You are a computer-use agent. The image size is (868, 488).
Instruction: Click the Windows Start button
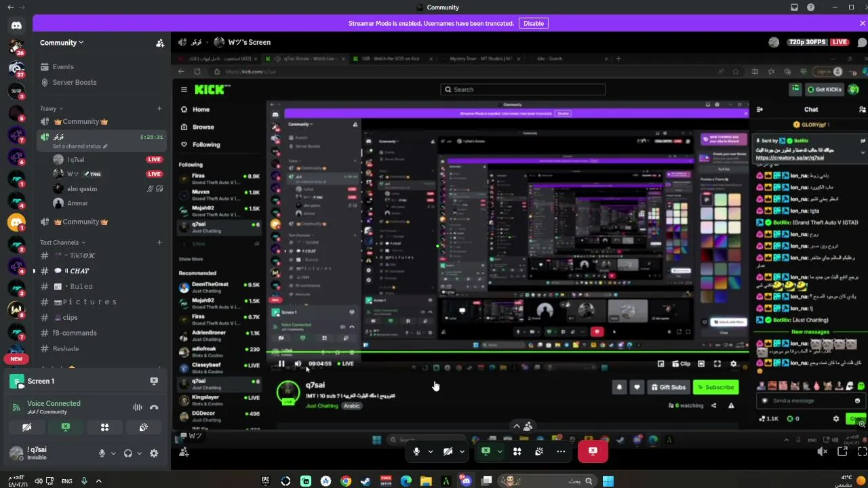click(x=608, y=481)
